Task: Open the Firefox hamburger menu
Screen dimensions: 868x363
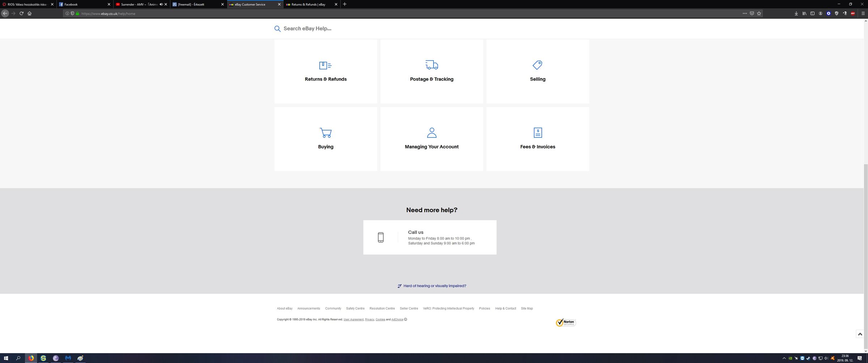Action: click(x=863, y=13)
